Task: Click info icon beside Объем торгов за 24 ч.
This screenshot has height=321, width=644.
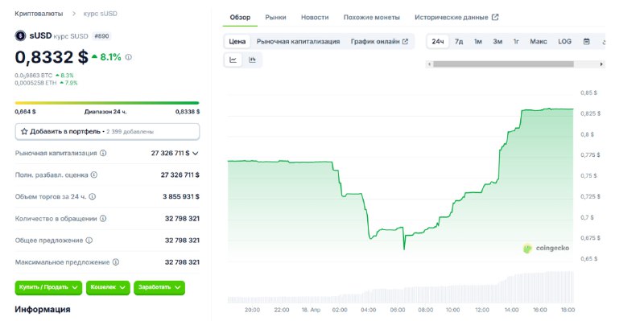Action: (x=93, y=196)
